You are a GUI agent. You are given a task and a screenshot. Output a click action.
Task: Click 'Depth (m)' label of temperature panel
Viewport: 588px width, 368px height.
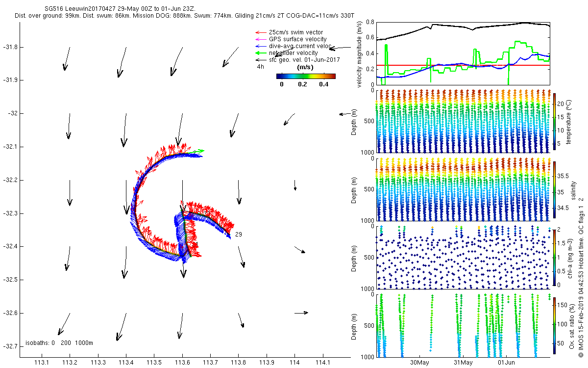[x=354, y=121]
